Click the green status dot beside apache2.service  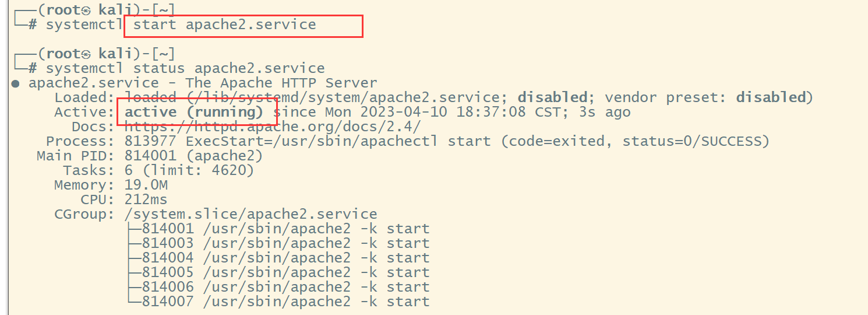16,83
